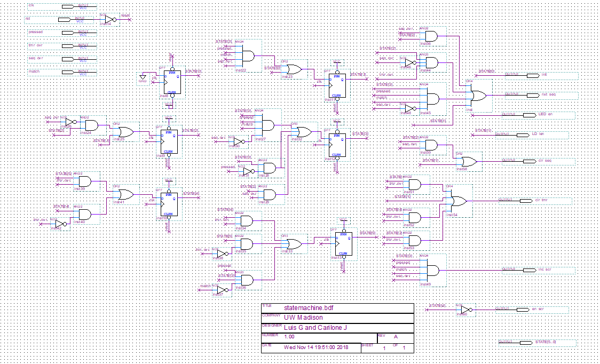Click the AND4 gate inst49 driving inc_scr

click(433, 270)
